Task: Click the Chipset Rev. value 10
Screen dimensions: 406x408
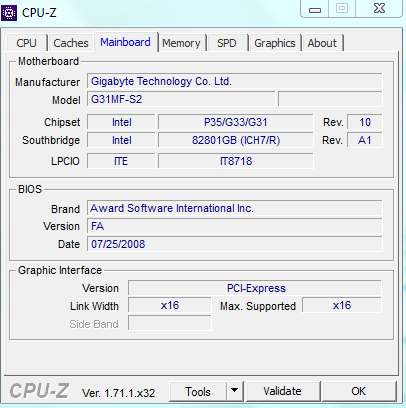Action: click(x=365, y=122)
